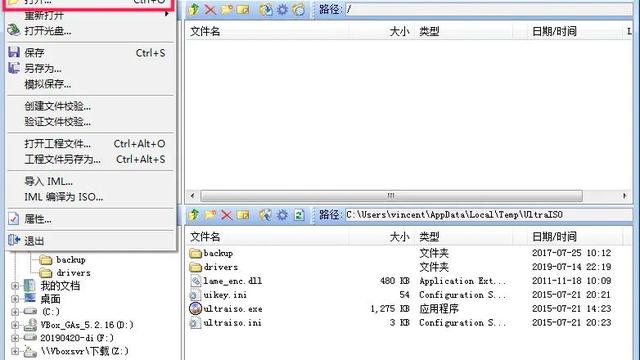Click the icon beside 另存为

(x=14, y=68)
